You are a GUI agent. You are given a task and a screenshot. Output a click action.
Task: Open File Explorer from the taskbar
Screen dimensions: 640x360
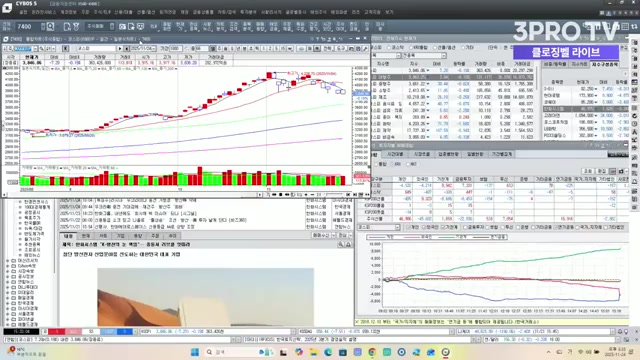[313, 352]
